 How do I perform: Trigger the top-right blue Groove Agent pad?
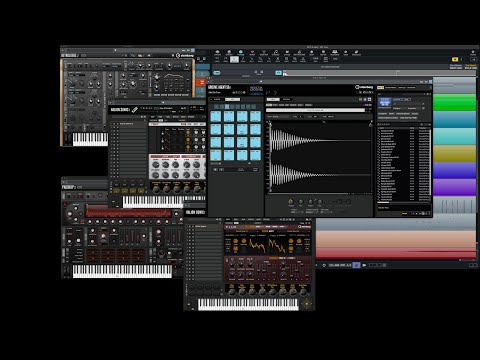point(255,116)
